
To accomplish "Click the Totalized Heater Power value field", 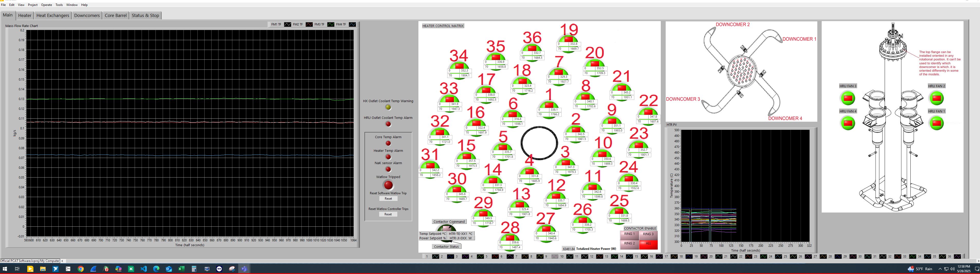I will pyautogui.click(x=569, y=249).
